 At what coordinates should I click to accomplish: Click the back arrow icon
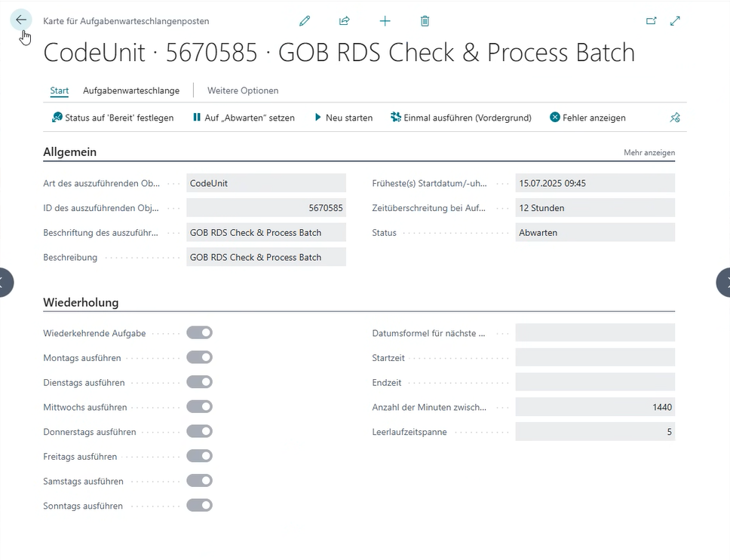point(20,20)
